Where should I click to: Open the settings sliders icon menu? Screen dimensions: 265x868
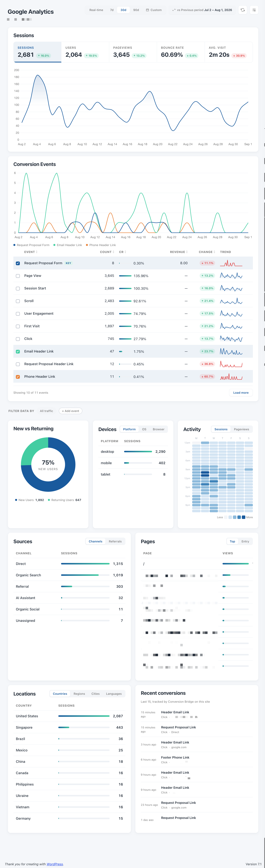point(254,10)
